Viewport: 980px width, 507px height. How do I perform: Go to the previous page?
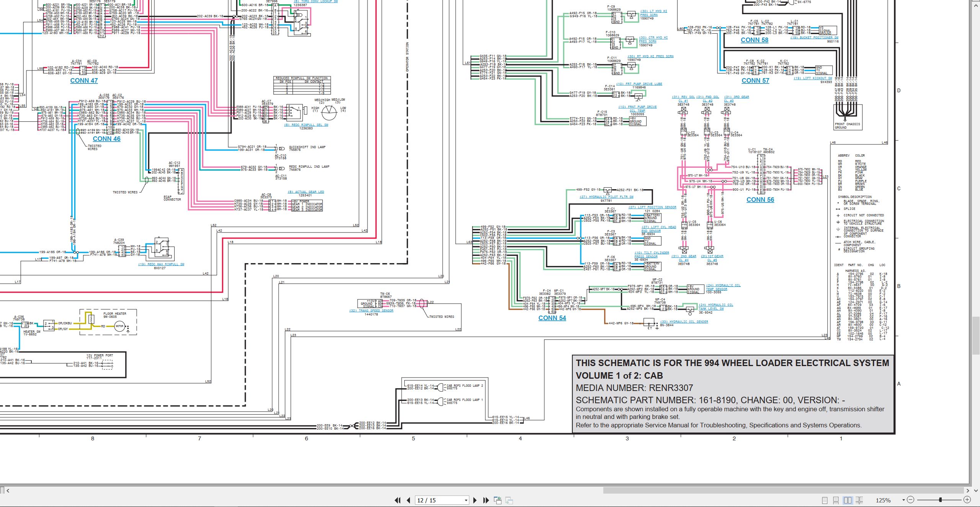tap(408, 500)
